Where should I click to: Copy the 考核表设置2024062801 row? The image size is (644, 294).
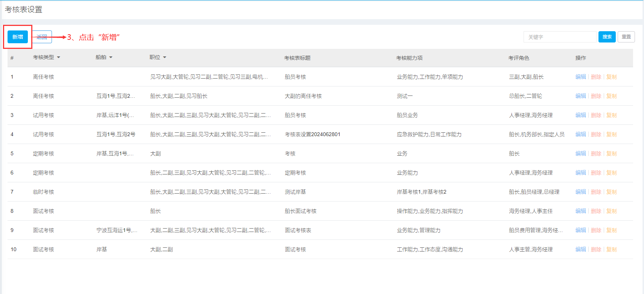(611, 134)
